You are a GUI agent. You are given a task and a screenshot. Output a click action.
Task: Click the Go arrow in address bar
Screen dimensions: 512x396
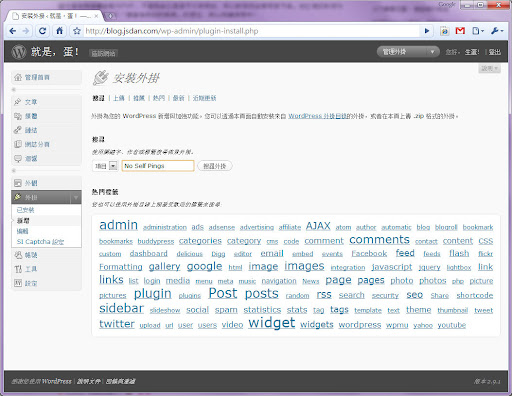click(x=427, y=31)
